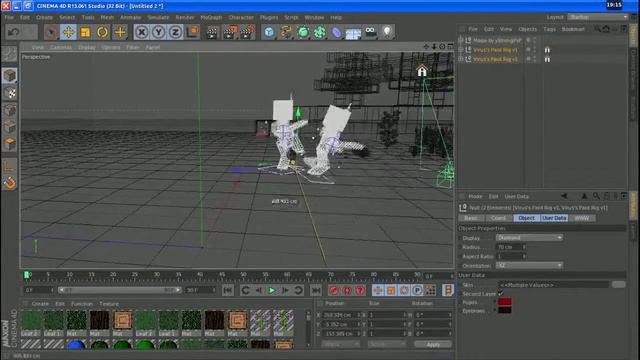Viewport: 640px width, 360px height.
Task: Open the Object coordinate mode dropdown
Action: pyautogui.click(x=340, y=344)
